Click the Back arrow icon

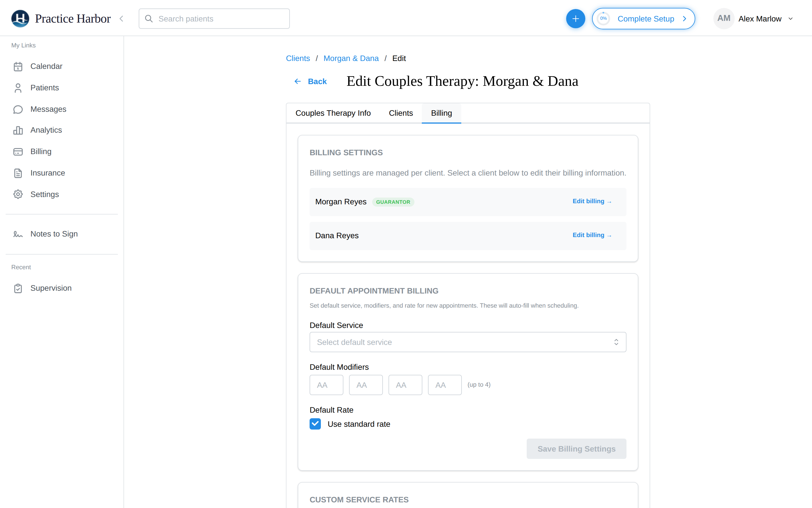297,81
